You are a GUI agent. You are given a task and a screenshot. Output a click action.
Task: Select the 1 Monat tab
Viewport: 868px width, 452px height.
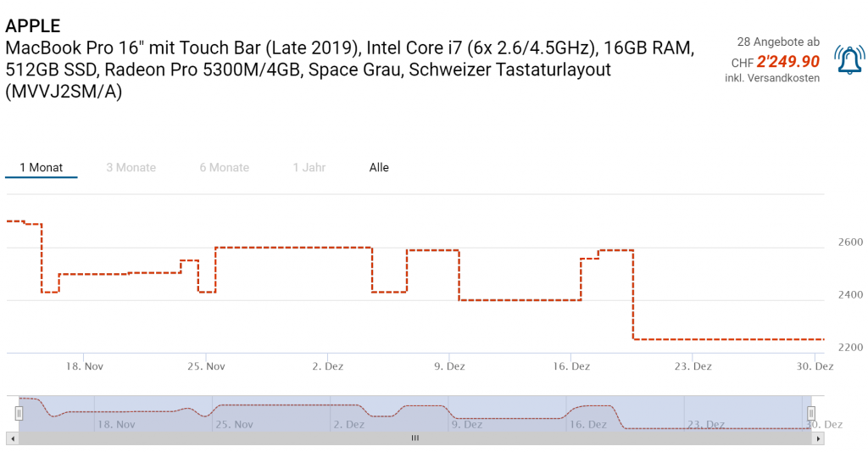(41, 167)
